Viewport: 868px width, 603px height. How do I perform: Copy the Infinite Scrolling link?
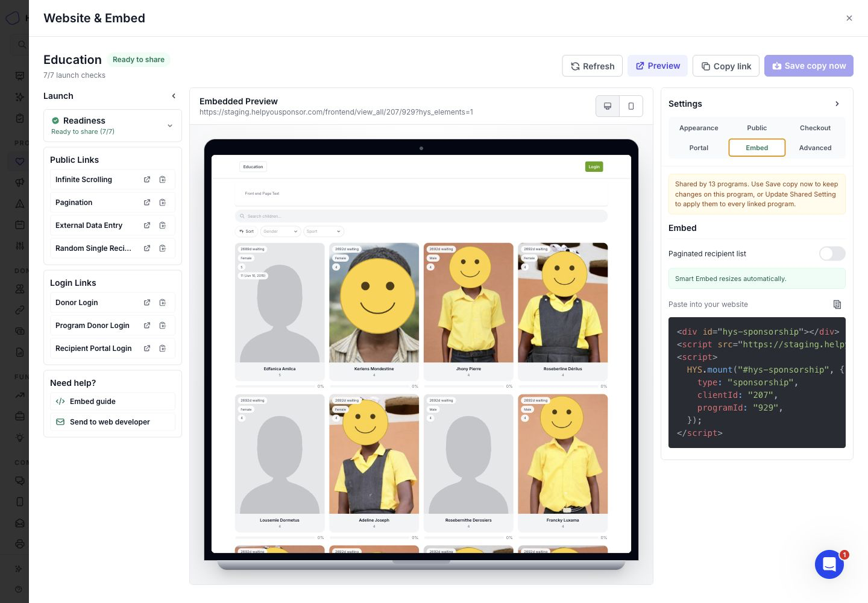point(163,180)
